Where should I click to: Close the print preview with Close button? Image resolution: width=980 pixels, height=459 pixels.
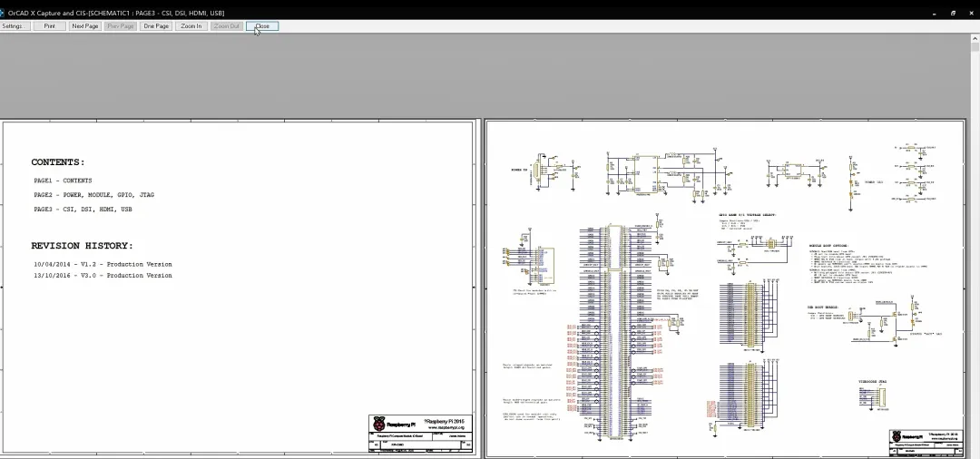point(262,26)
